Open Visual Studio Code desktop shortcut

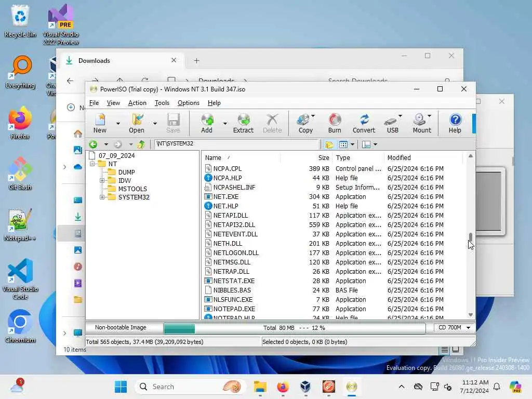(x=20, y=279)
